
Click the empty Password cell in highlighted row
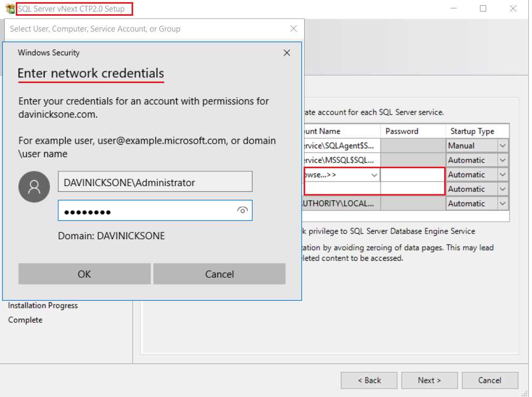[x=412, y=174]
